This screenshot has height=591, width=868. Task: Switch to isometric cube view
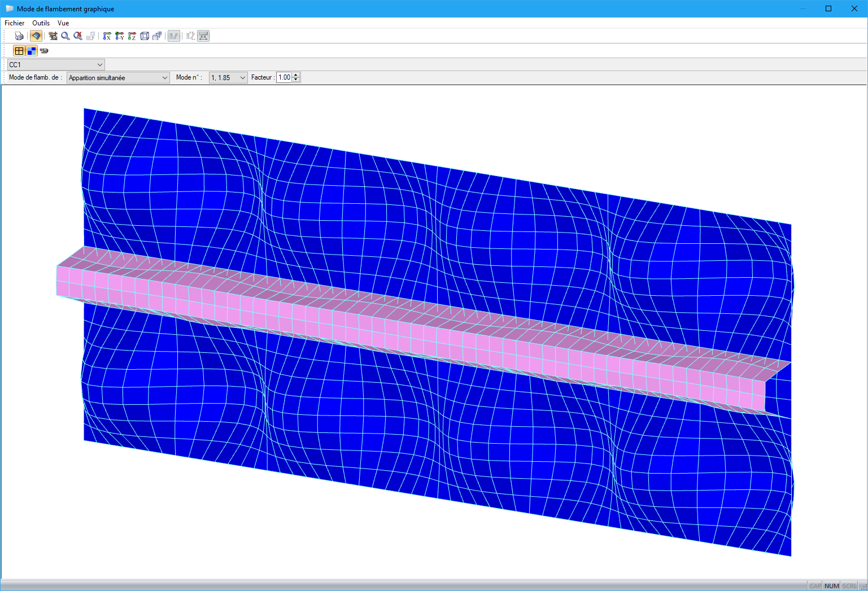(x=145, y=36)
